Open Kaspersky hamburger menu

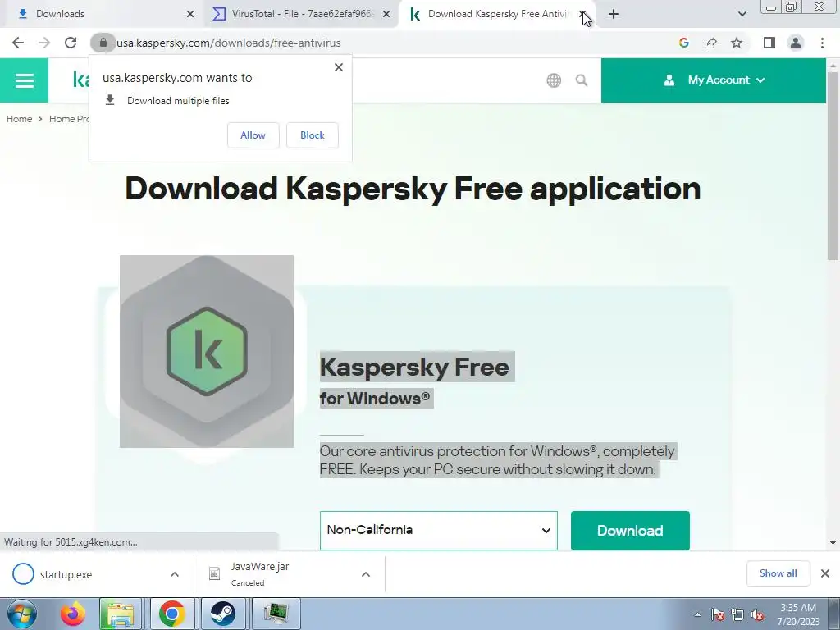tap(24, 80)
